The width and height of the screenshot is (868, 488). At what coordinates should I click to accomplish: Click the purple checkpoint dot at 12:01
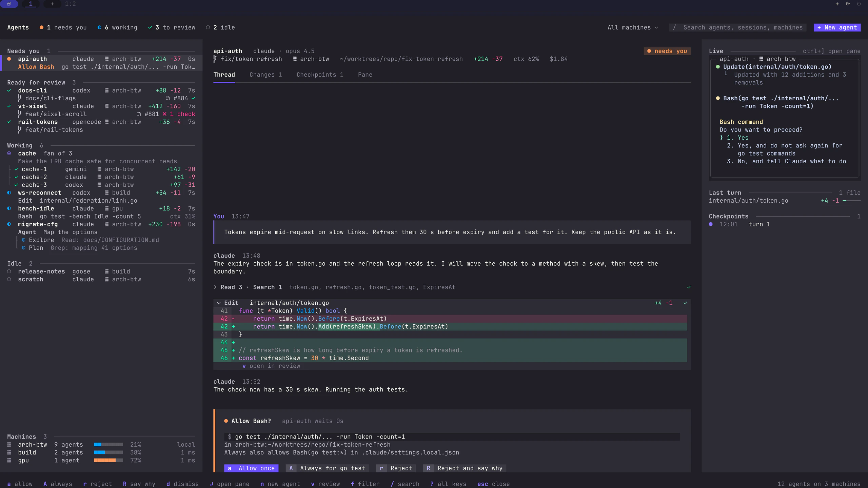point(711,224)
